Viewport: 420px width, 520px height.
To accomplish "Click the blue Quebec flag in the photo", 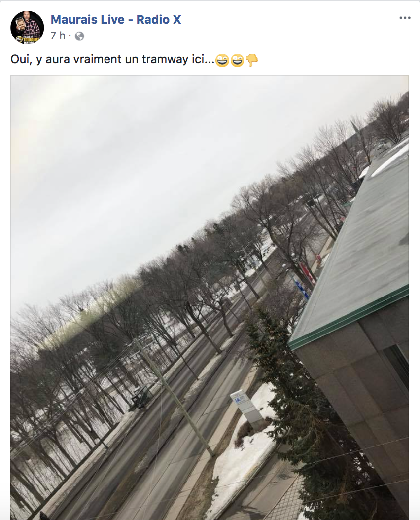I will coord(302,289).
